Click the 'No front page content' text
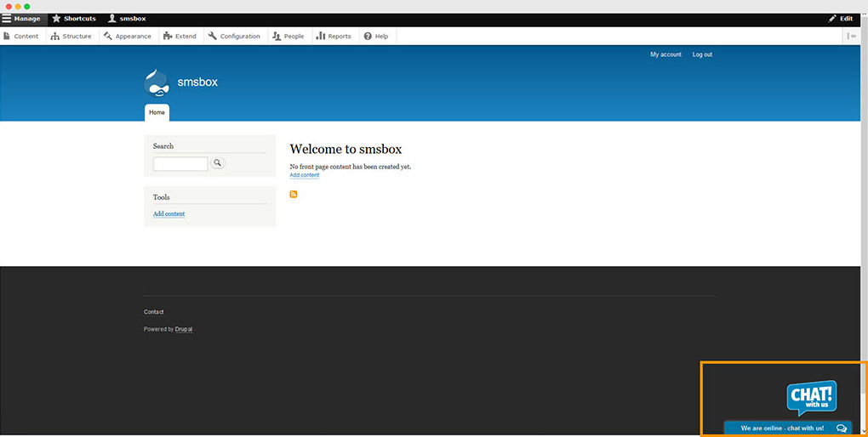Viewport: 868px width, 437px height. coord(351,167)
